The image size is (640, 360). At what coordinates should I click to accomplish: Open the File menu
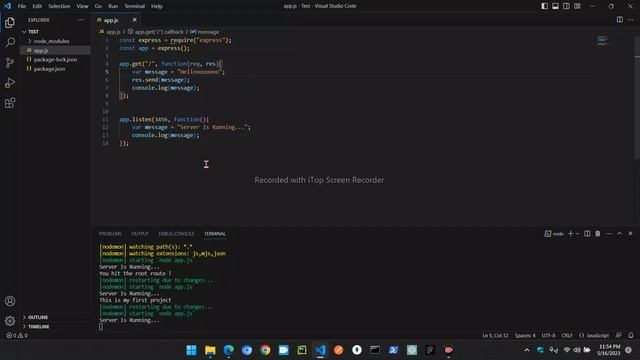22,6
